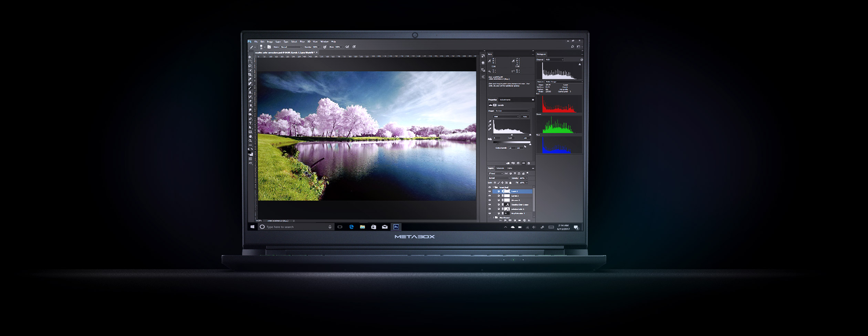Hide the Curves 2 layer
The height and width of the screenshot is (336, 868).
pos(490,196)
